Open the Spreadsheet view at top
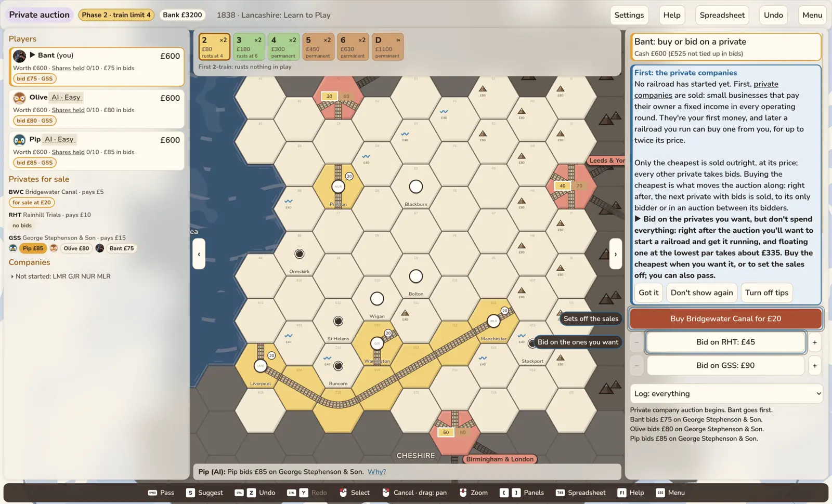 pos(722,15)
